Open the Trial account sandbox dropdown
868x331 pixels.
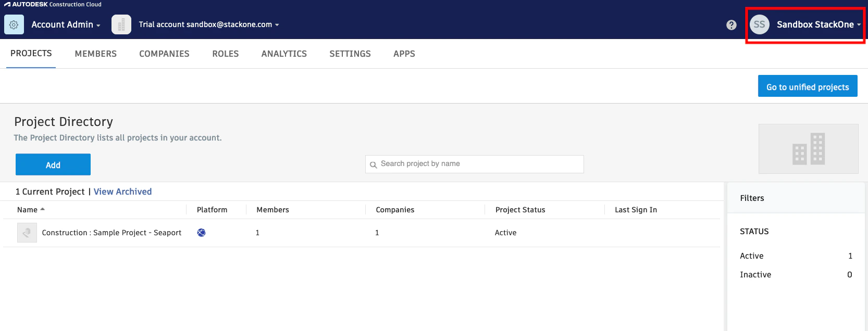pos(209,24)
